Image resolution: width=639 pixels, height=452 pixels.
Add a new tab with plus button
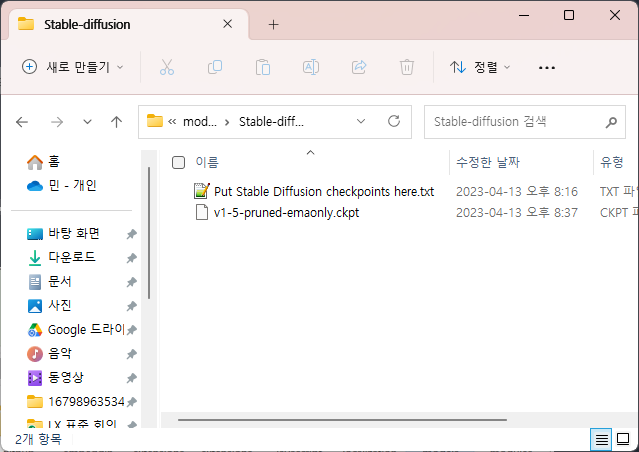(x=273, y=24)
